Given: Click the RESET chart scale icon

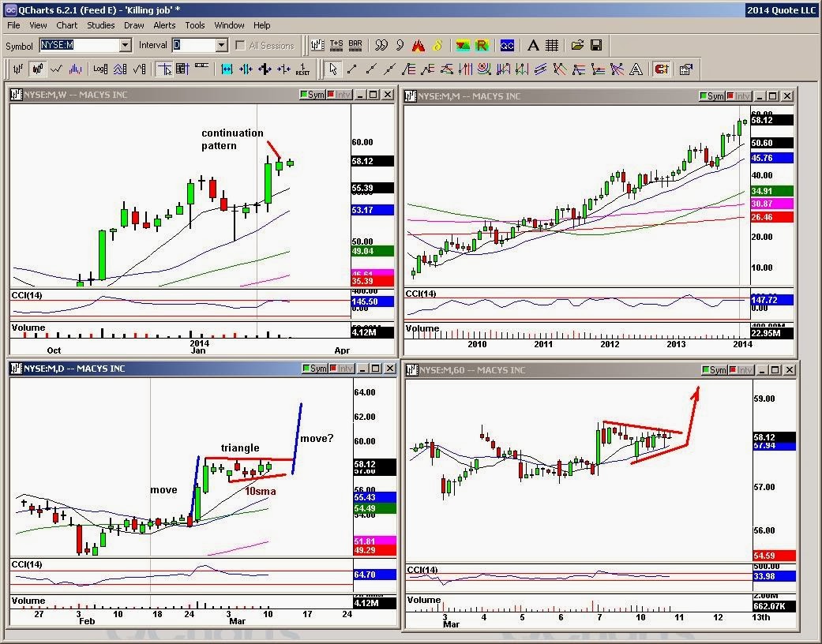Looking at the screenshot, I should point(302,69).
